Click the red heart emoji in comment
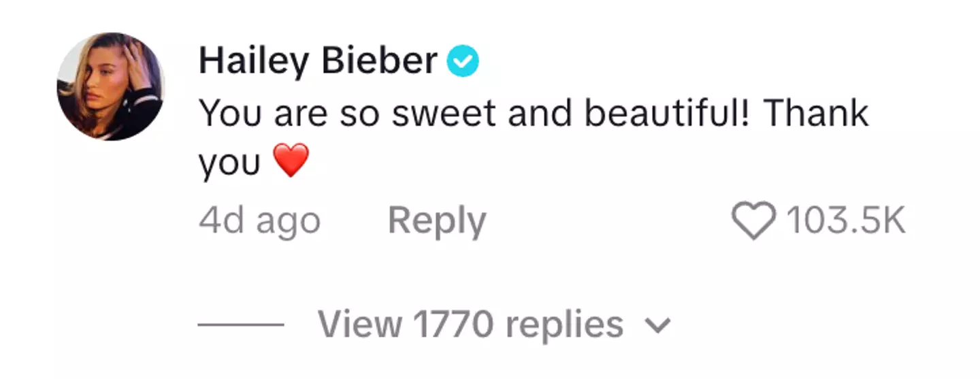This screenshot has width=980, height=379. (291, 161)
